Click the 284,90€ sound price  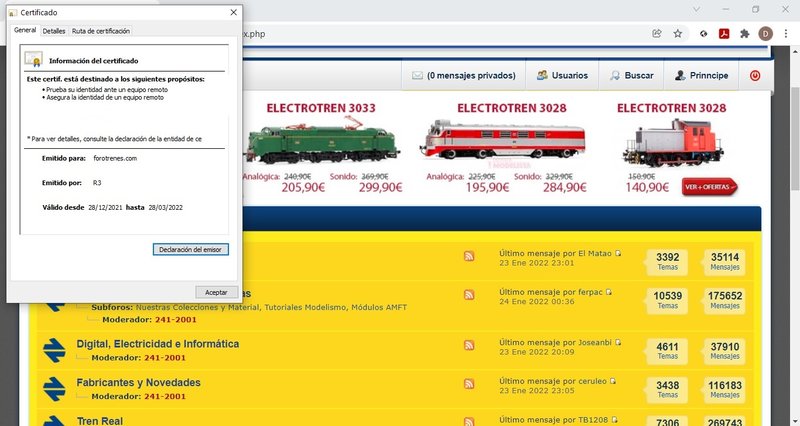click(564, 188)
